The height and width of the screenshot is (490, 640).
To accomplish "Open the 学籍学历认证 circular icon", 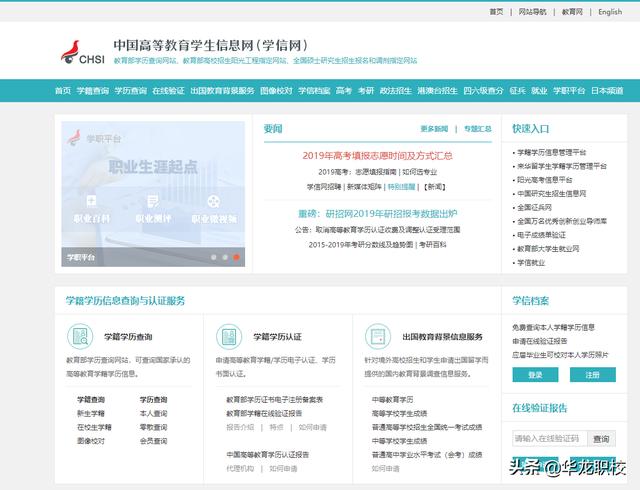I will [229, 336].
